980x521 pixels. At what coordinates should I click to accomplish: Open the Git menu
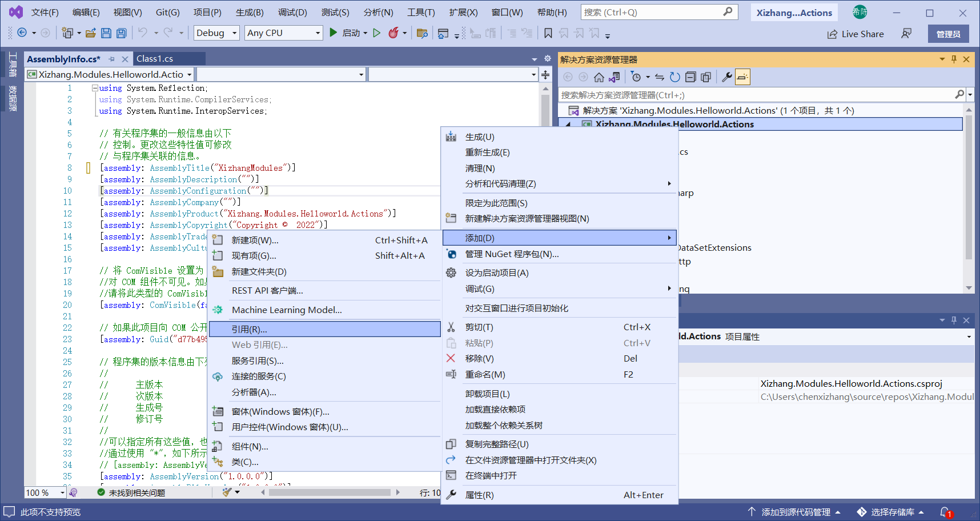tap(168, 12)
